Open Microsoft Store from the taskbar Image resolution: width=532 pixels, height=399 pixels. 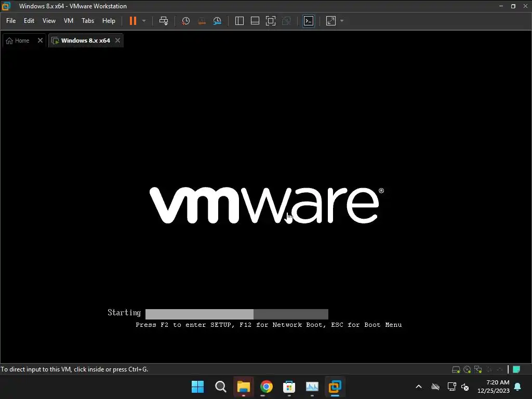pyautogui.click(x=289, y=387)
